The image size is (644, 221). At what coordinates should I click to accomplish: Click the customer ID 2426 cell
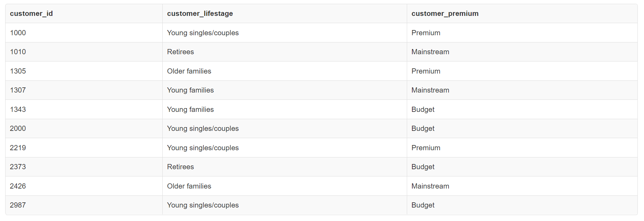[x=18, y=186]
